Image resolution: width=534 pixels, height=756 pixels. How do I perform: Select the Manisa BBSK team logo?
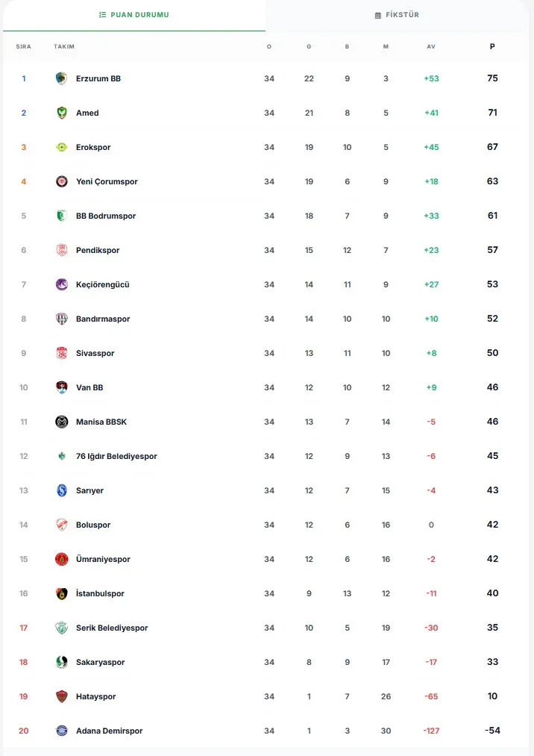coord(61,422)
